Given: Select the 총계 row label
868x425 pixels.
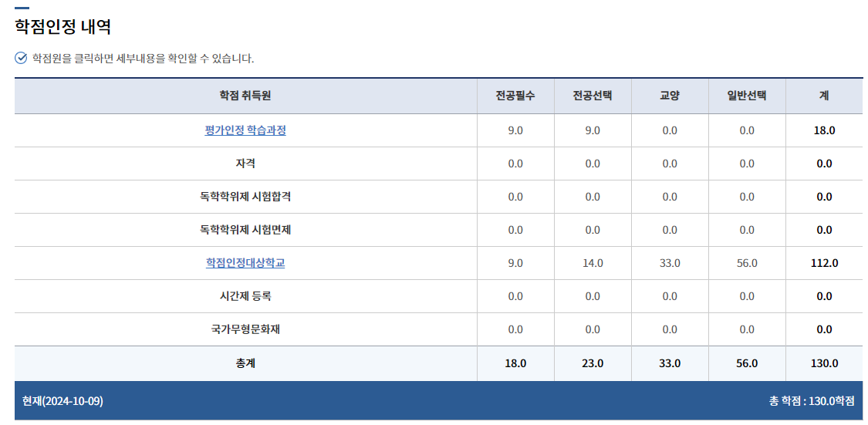Looking at the screenshot, I should [245, 363].
